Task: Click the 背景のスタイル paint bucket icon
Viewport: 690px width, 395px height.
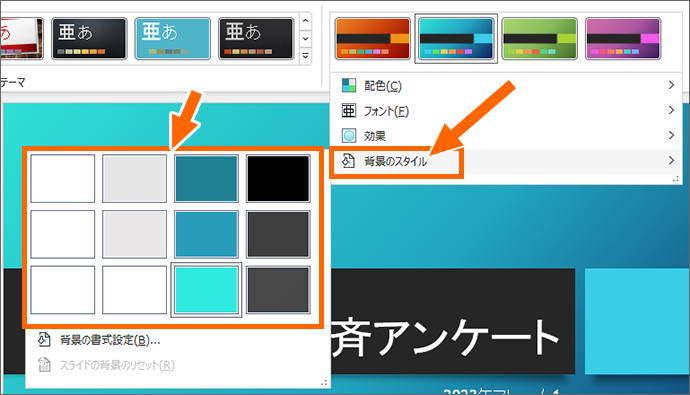Action: click(x=349, y=161)
